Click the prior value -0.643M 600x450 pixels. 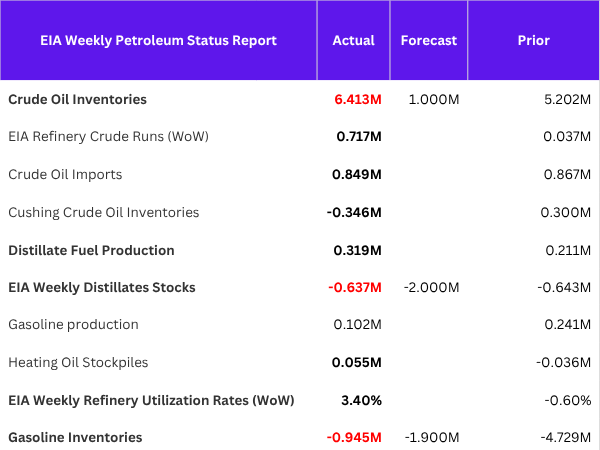(x=564, y=287)
